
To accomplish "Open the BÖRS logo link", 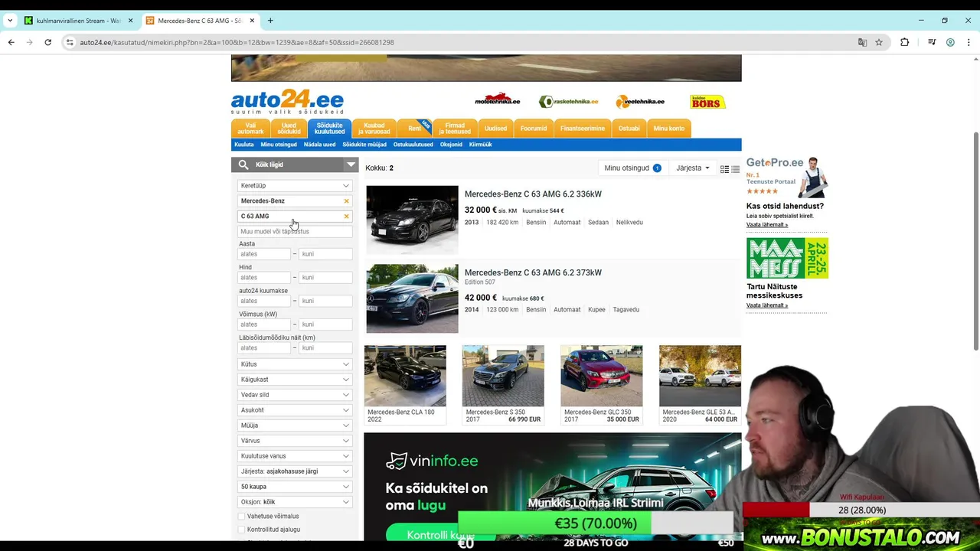I will [707, 102].
